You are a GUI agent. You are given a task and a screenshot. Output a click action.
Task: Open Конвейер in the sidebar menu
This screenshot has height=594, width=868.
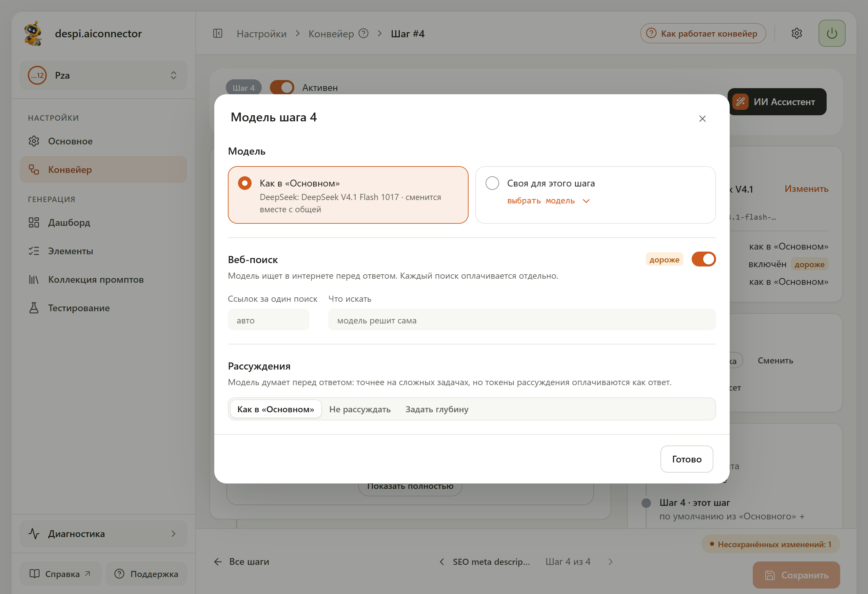tap(103, 170)
